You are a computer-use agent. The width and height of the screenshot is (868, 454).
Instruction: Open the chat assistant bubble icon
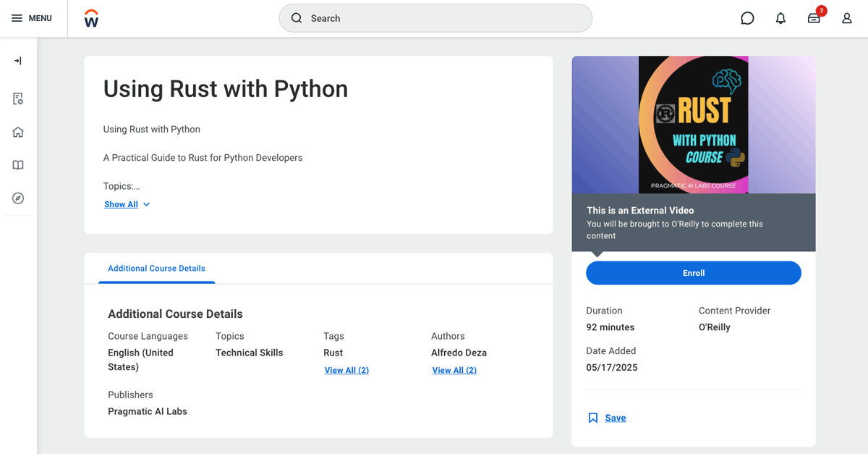coord(747,18)
